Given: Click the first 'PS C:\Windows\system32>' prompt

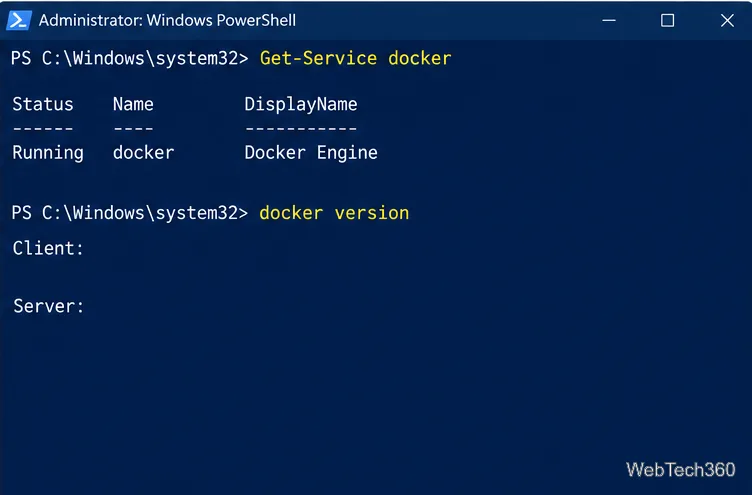Looking at the screenshot, I should [x=129, y=58].
